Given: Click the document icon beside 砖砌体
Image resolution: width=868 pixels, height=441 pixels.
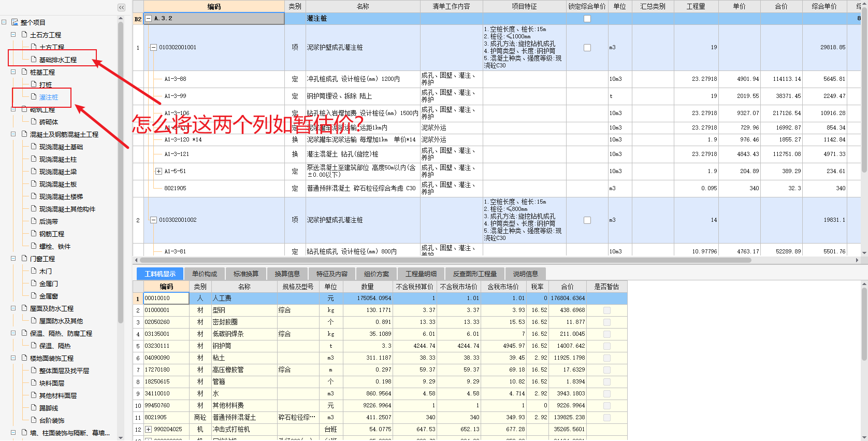Looking at the screenshot, I should click(x=34, y=122).
